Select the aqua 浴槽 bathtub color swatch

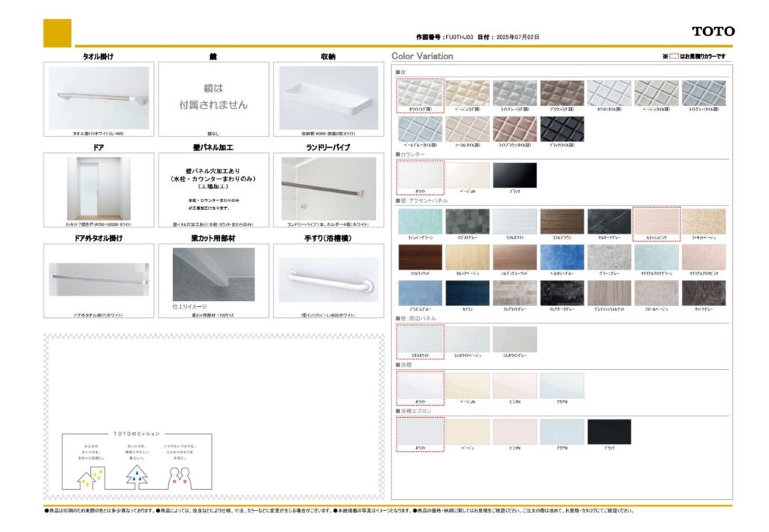point(562,386)
